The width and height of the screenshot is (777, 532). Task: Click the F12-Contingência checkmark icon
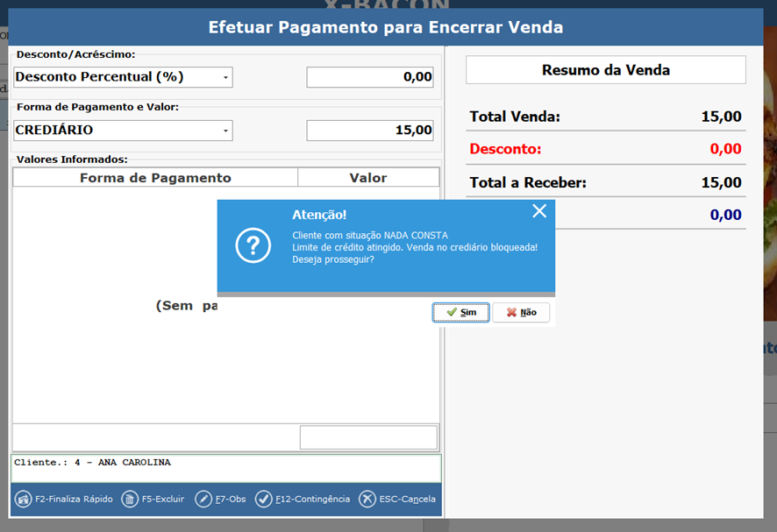click(x=263, y=499)
